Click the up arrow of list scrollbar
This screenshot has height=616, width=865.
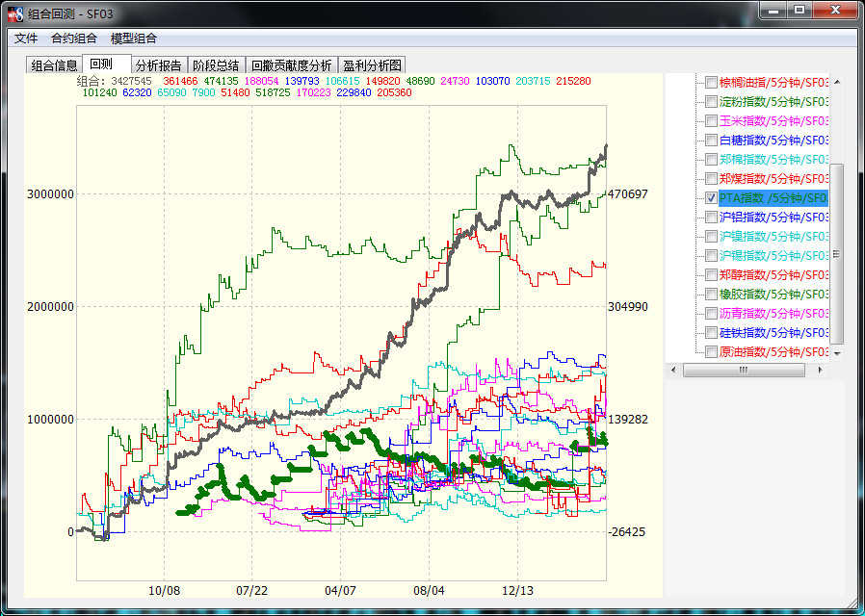pos(837,82)
